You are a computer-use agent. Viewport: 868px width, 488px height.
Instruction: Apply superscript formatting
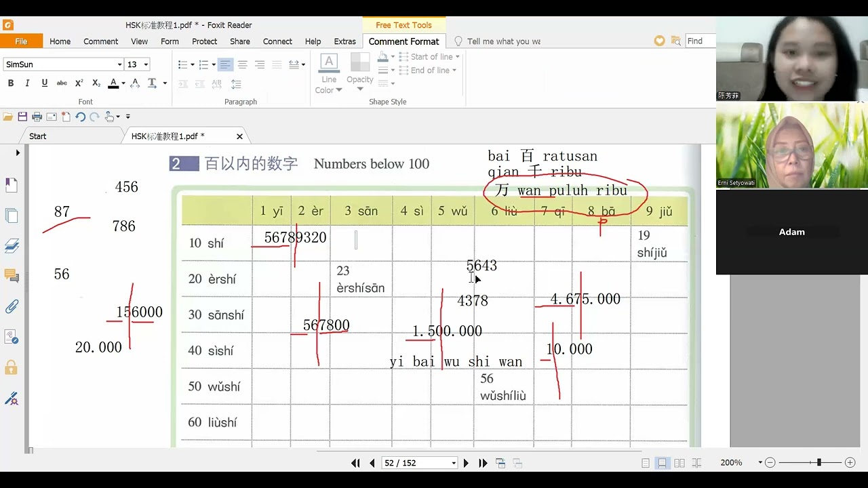[79, 83]
